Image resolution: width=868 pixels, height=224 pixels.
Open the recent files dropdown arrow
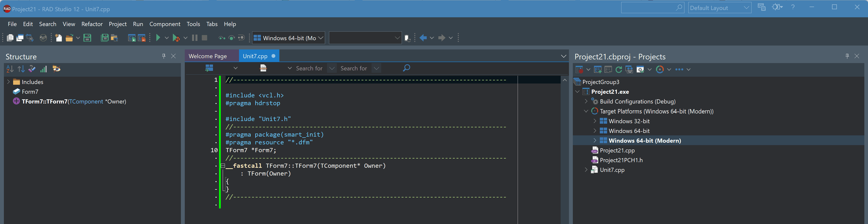point(78,38)
